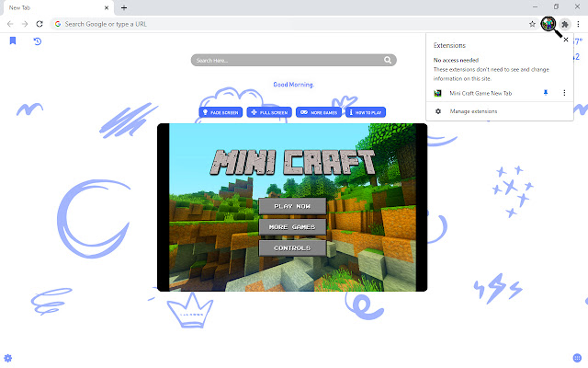Click the Fade Screen button
Viewport: 588px width, 368px height.
pos(220,112)
